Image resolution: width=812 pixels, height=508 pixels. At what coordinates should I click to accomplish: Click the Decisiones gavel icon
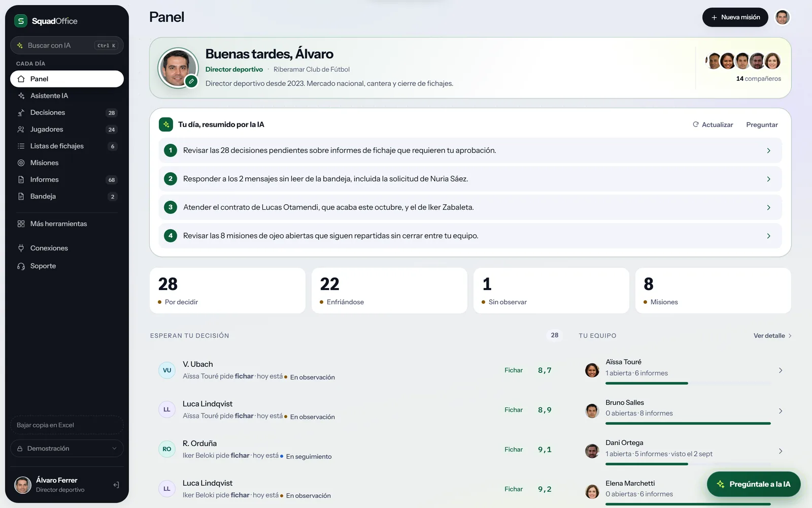pyautogui.click(x=21, y=112)
